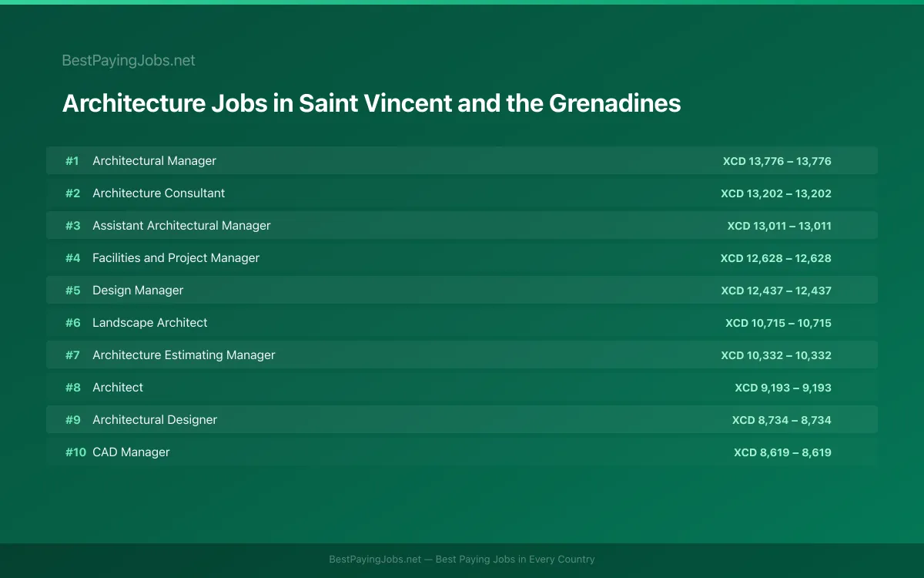Image resolution: width=924 pixels, height=578 pixels.
Task: Click Architectural Designer entry
Action: click(x=155, y=419)
